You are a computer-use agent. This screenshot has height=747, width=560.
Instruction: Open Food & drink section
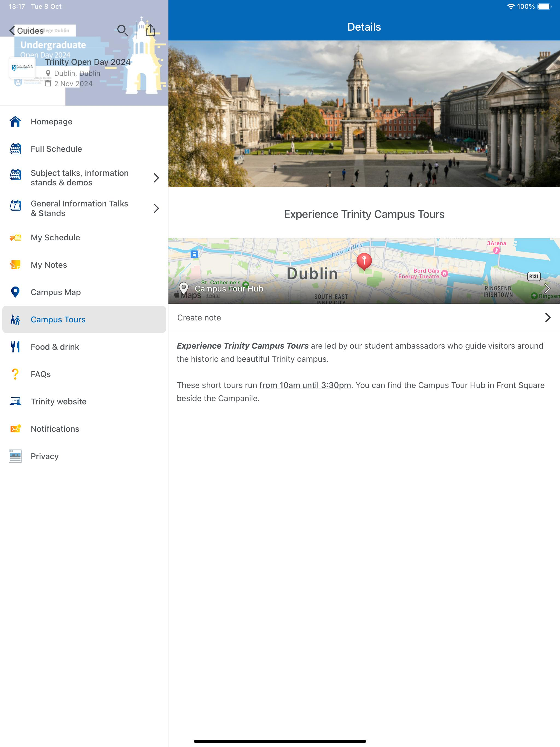(x=55, y=347)
